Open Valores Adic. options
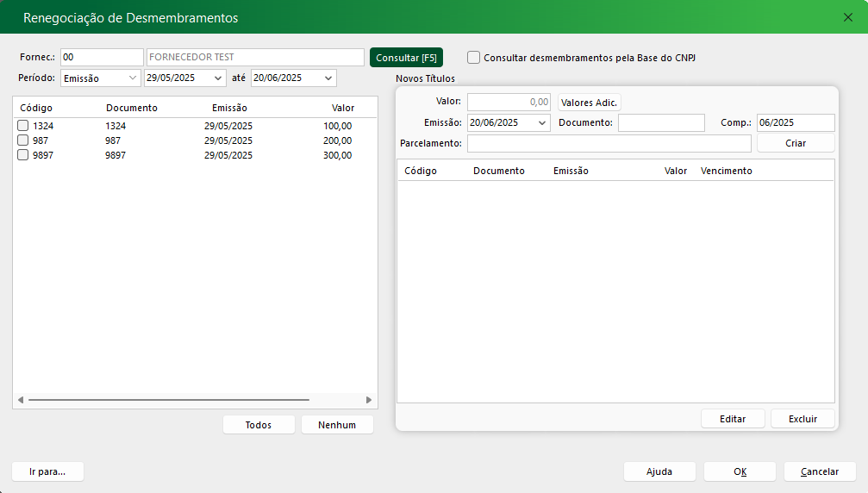The height and width of the screenshot is (493, 868). click(589, 103)
